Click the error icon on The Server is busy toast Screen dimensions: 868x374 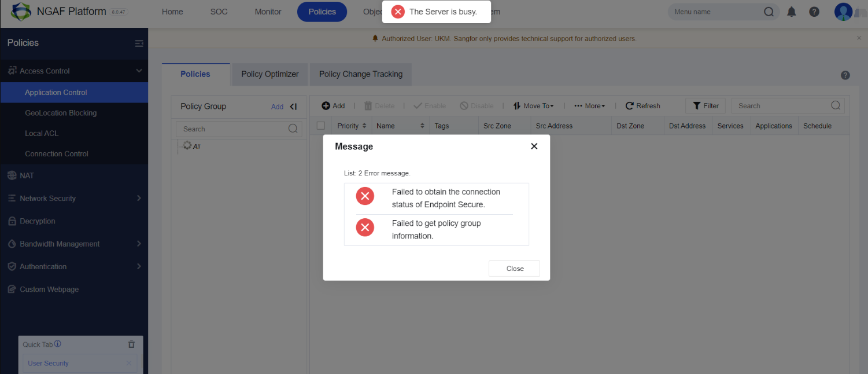pos(398,12)
